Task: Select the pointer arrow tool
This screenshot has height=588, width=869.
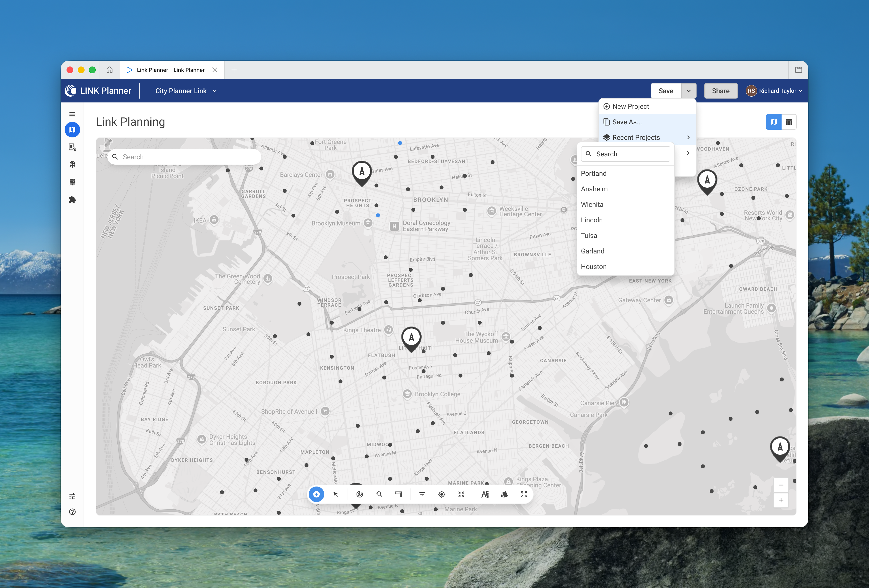Action: [x=336, y=494]
